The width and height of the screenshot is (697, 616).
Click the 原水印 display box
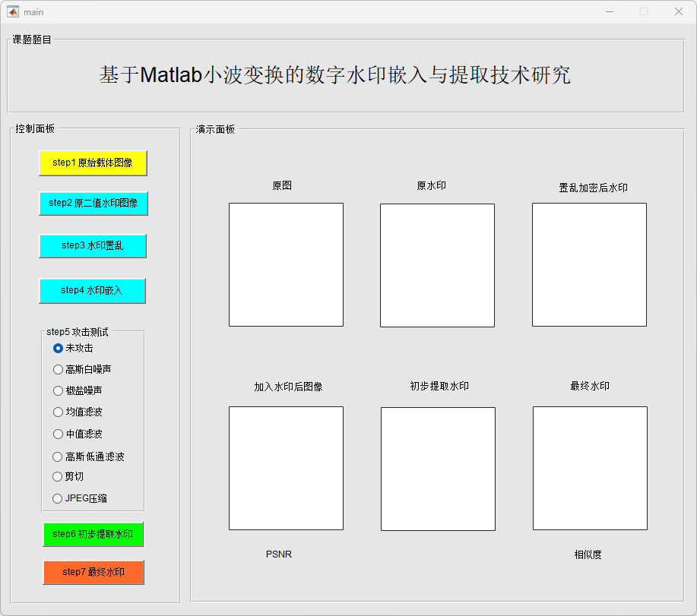point(437,265)
